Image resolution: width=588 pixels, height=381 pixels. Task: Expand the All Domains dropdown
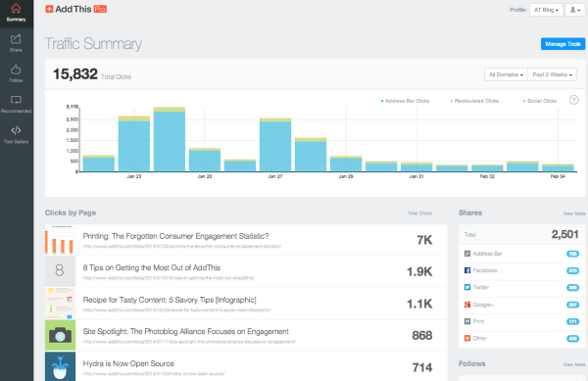[x=506, y=74]
